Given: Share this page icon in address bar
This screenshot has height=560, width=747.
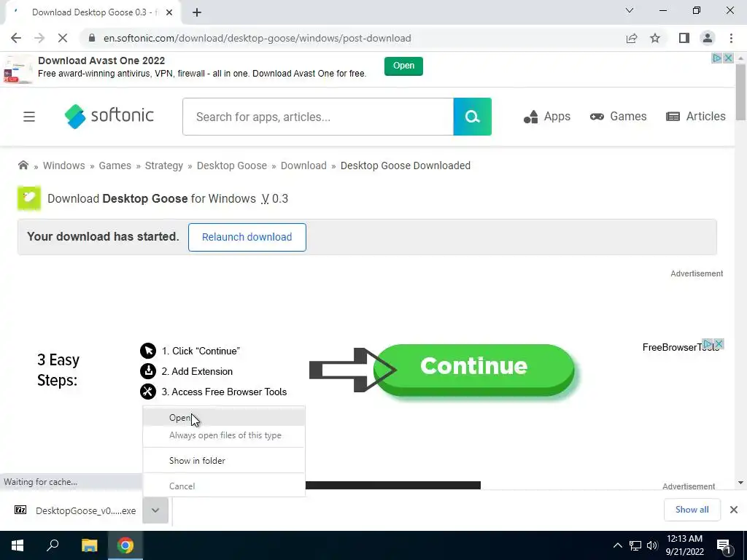Looking at the screenshot, I should pos(632,38).
